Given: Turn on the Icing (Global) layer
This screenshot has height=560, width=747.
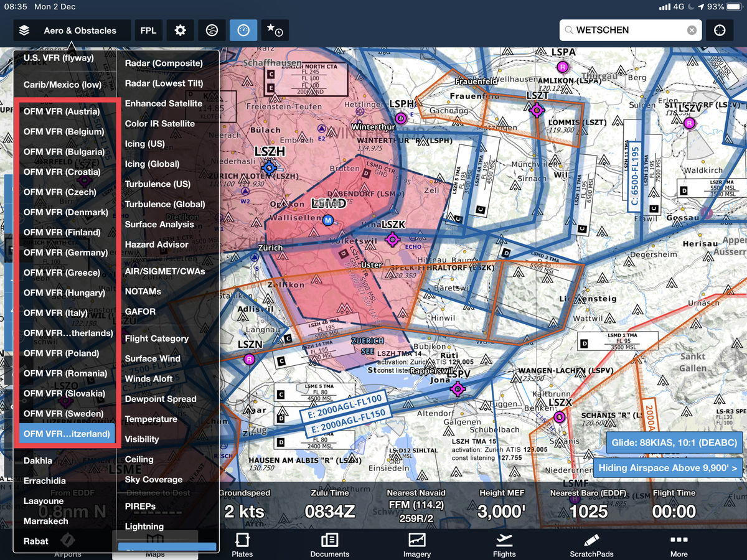Looking at the screenshot, I should point(152,164).
